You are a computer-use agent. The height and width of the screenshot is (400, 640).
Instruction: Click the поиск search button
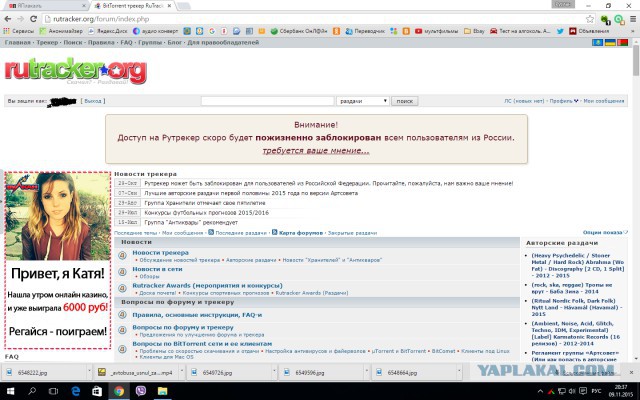404,101
